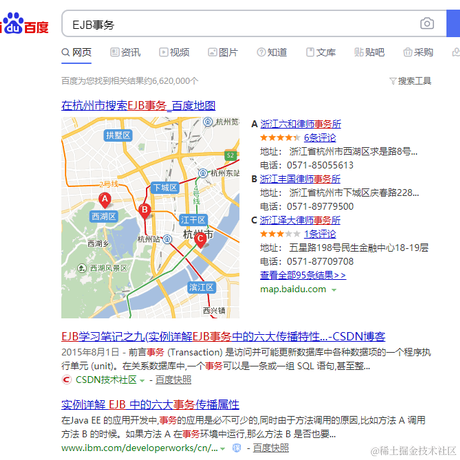Click the map.baidu.com source link

pyautogui.click(x=293, y=289)
